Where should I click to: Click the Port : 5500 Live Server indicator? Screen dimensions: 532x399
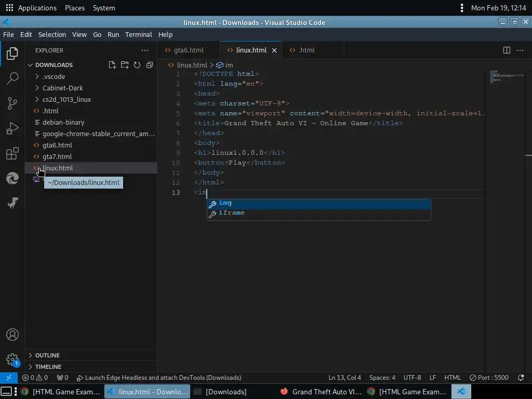(489, 378)
